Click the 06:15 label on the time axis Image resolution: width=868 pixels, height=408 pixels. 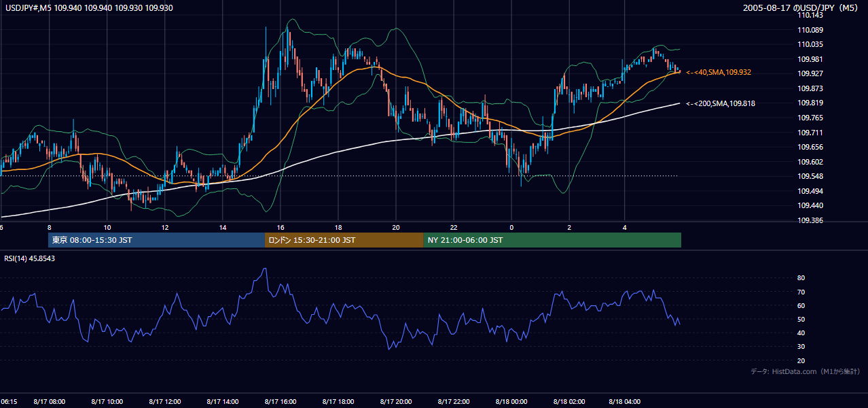click(9, 402)
